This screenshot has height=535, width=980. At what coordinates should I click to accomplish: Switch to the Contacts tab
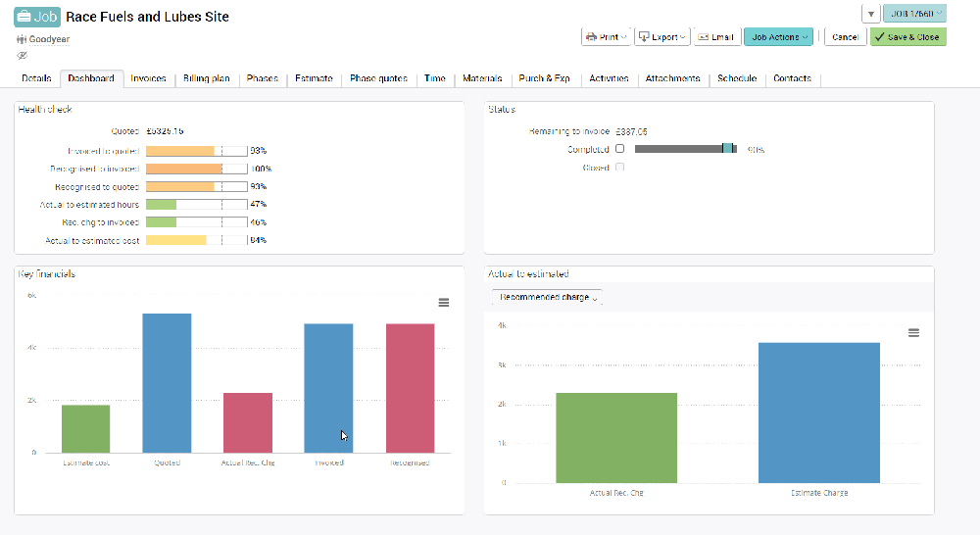pos(792,78)
